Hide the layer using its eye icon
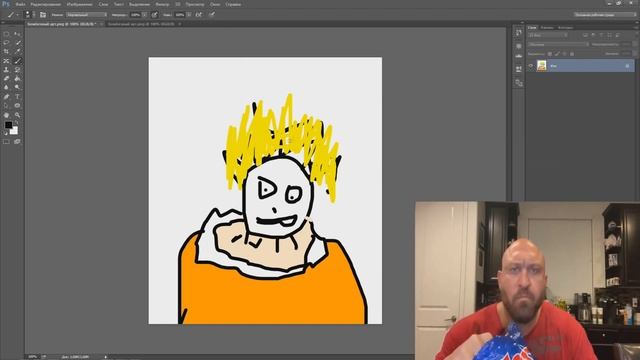Viewport: 640px width, 360px height. (531, 66)
